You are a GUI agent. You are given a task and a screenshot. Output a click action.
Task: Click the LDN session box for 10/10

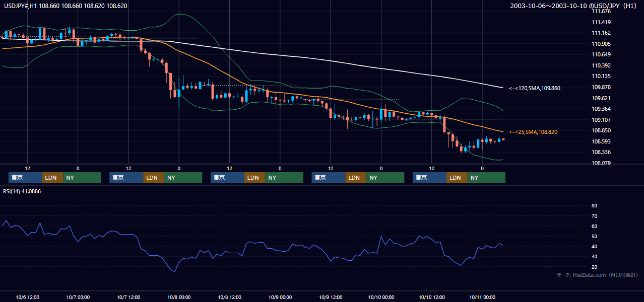coord(457,178)
